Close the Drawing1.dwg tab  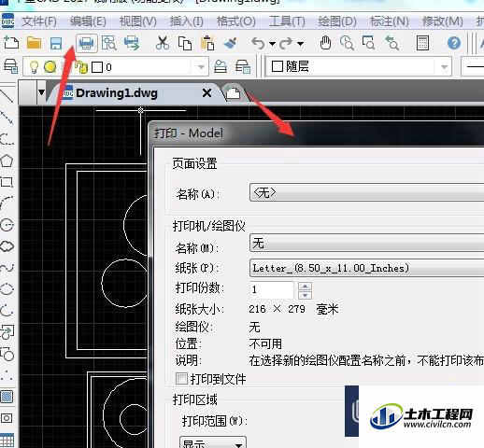click(x=206, y=92)
